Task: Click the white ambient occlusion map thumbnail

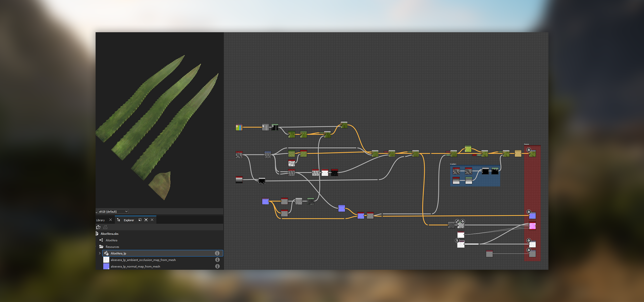Action: [x=106, y=260]
